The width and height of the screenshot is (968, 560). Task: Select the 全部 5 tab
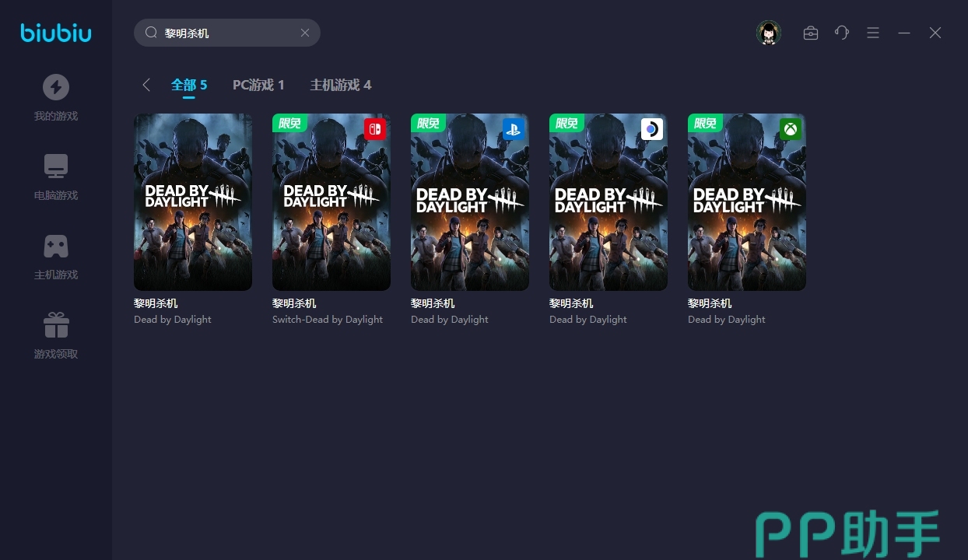tap(189, 85)
